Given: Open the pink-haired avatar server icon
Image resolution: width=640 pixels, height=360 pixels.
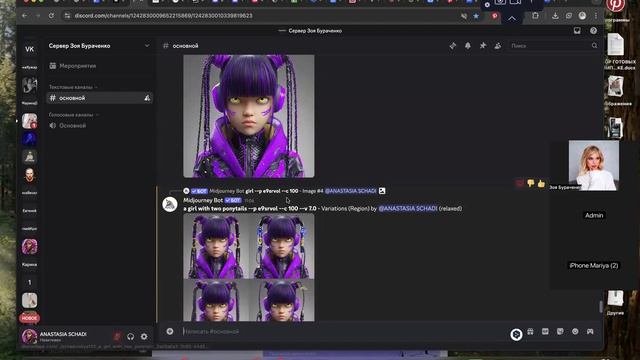Looking at the screenshot, I should 29,247.
